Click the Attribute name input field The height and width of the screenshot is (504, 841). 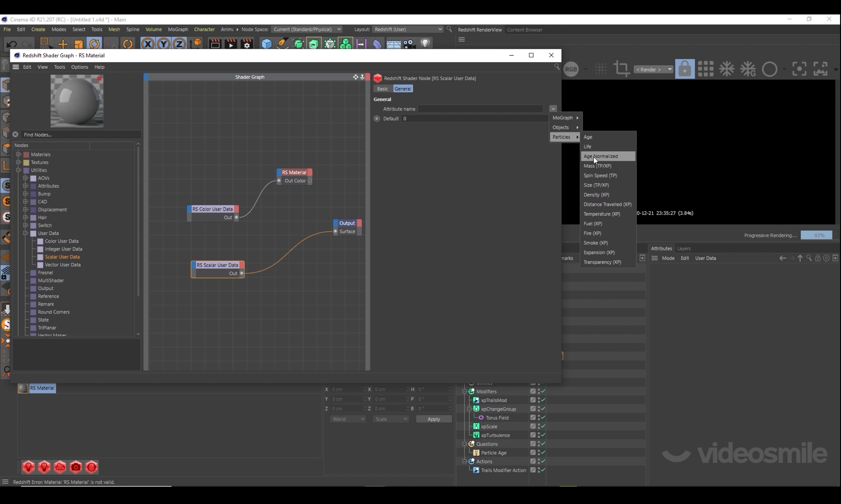[480, 109]
